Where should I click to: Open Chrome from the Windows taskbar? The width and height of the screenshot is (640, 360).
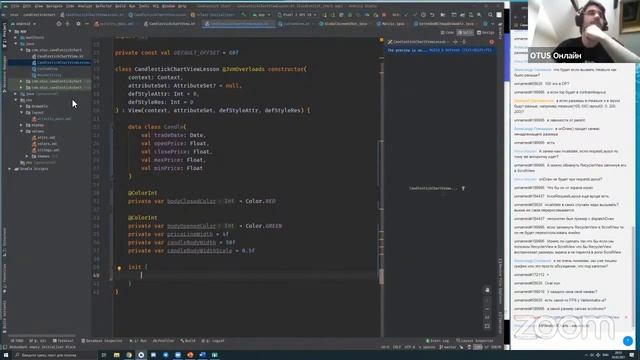click(129, 355)
